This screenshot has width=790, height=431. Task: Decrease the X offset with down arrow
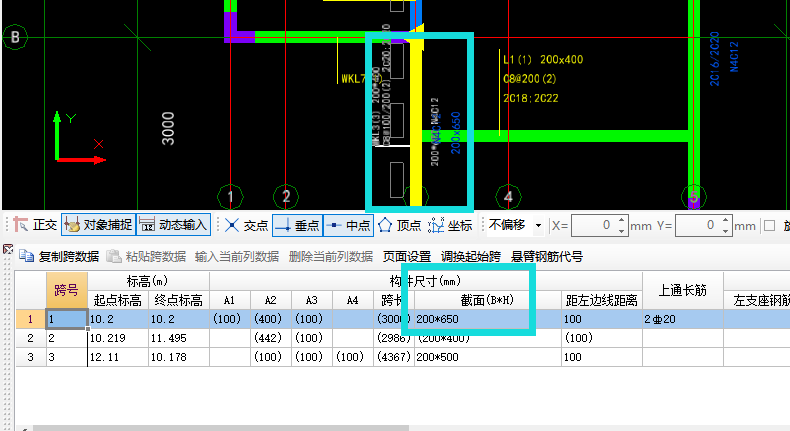pos(622,230)
